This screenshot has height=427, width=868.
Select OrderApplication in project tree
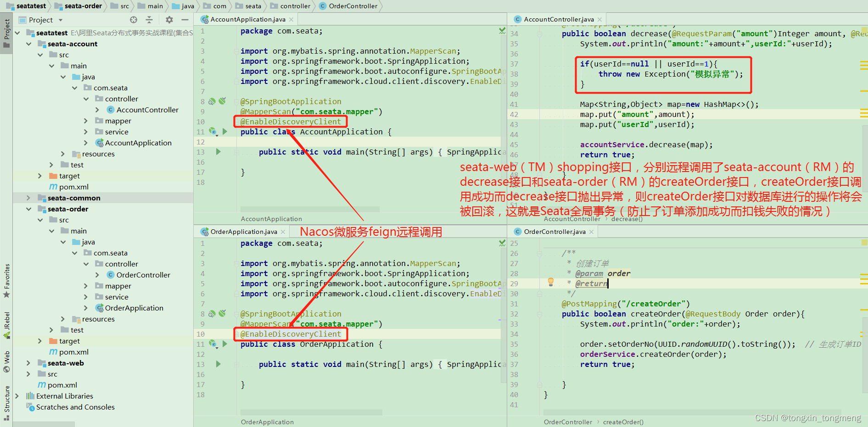[x=134, y=308]
